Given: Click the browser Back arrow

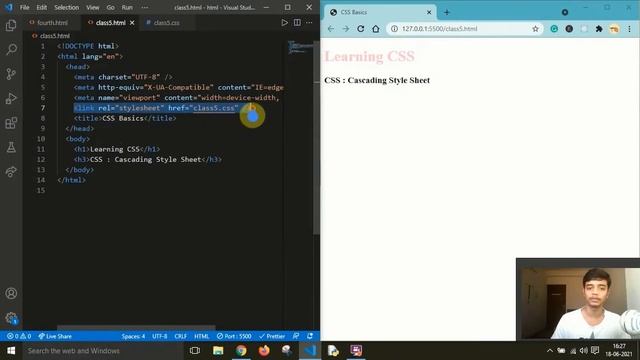Looking at the screenshot, I should point(331,29).
